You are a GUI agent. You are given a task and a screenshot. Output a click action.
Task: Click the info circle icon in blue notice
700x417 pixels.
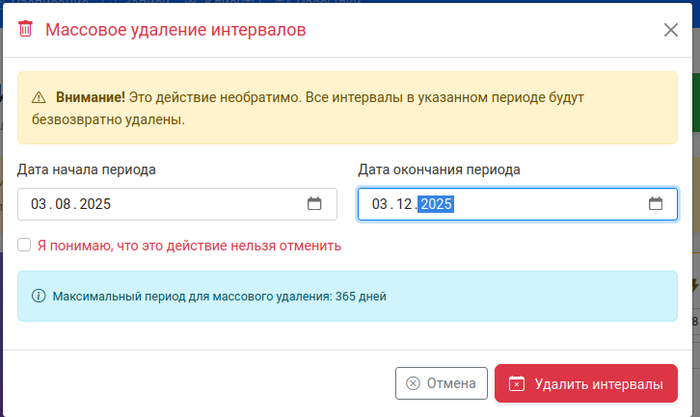click(39, 296)
